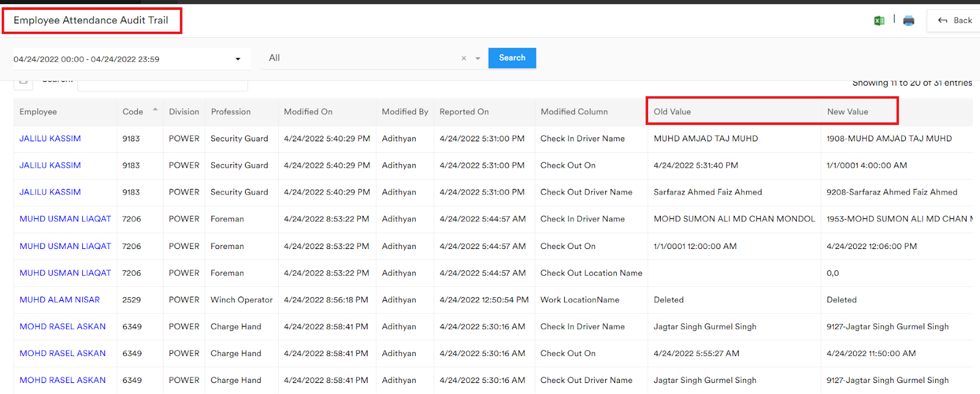Click the blue Search button
980x394 pixels.
pyautogui.click(x=512, y=58)
